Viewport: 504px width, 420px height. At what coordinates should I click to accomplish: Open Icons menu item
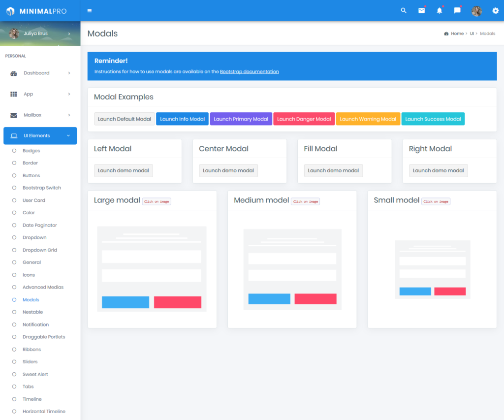click(29, 275)
